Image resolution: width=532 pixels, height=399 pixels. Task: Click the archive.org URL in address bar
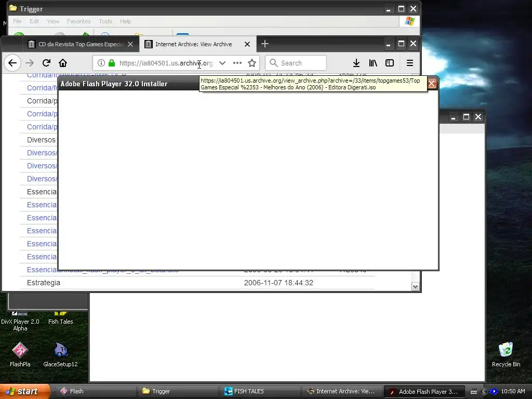click(166, 63)
